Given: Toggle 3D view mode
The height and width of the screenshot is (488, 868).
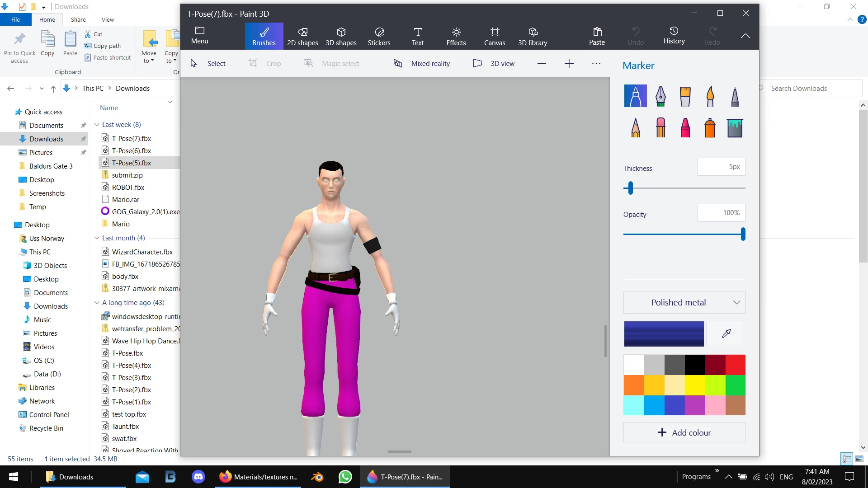Looking at the screenshot, I should pyautogui.click(x=494, y=64).
